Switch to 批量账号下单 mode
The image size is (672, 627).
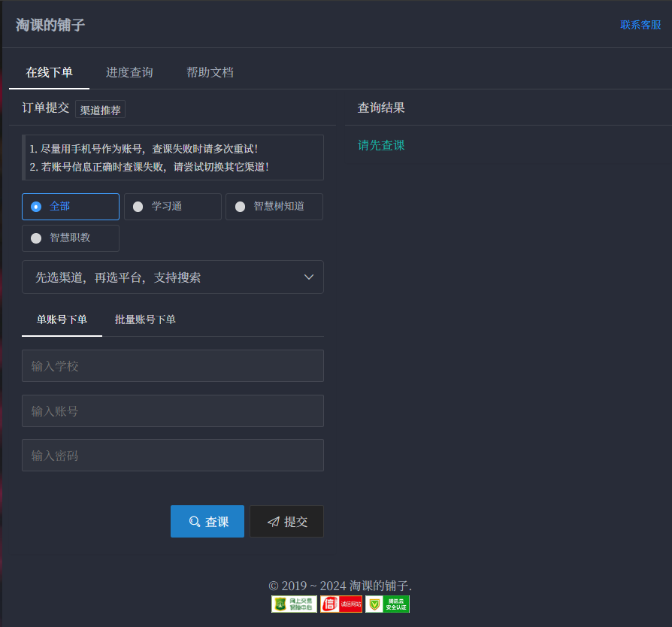click(x=144, y=319)
